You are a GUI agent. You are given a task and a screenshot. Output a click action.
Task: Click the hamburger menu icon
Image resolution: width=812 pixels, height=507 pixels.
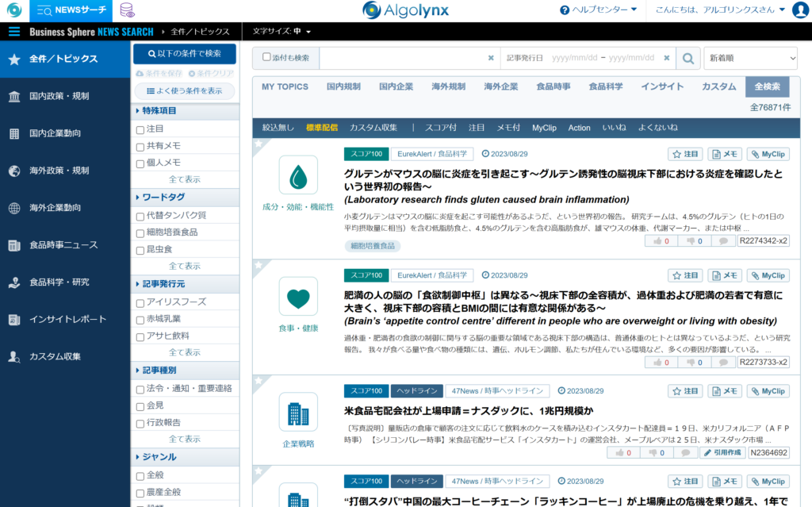coord(14,32)
